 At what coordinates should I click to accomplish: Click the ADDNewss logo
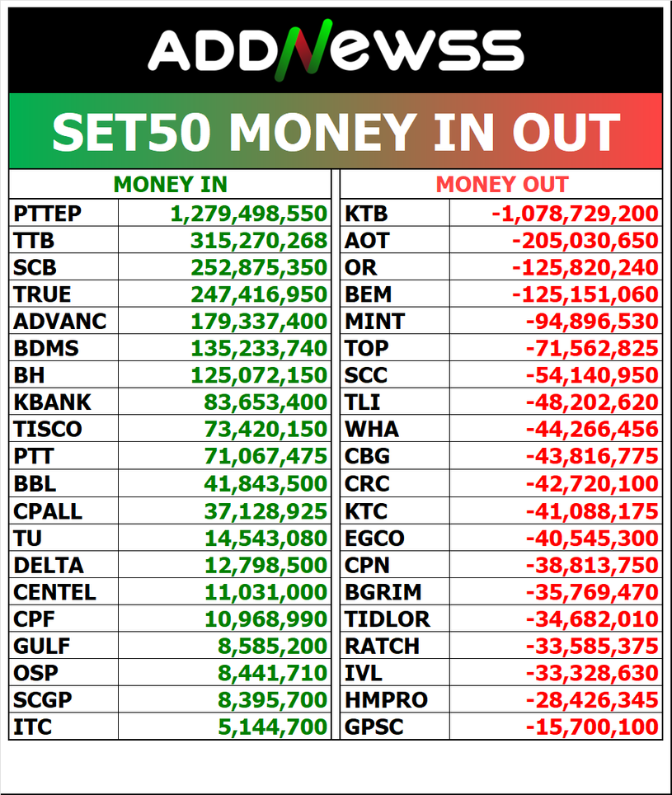(x=336, y=49)
